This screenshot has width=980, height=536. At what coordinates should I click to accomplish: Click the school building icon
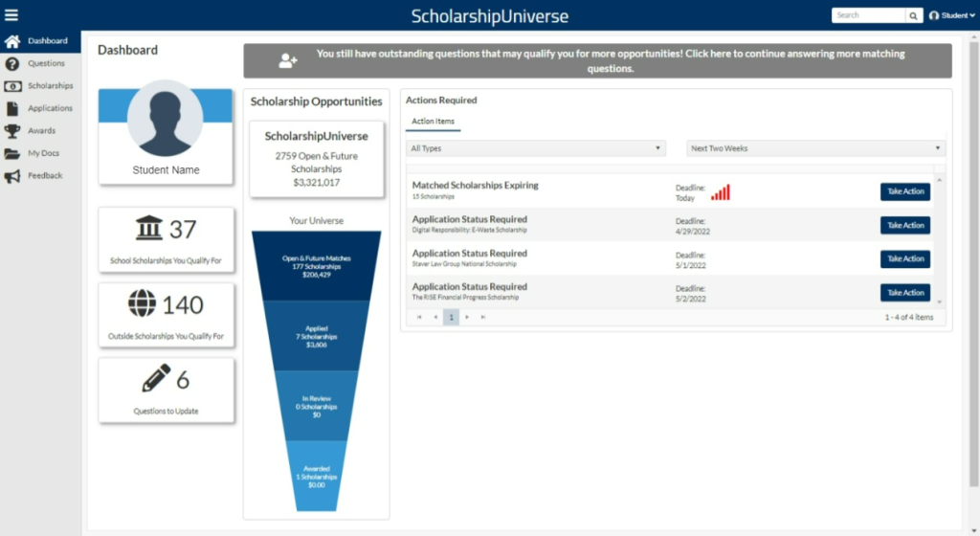click(x=148, y=228)
